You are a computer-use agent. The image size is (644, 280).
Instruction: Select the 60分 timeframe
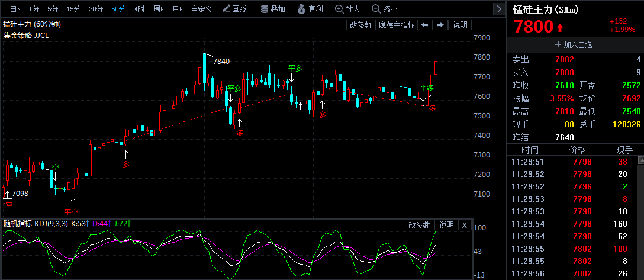(x=119, y=9)
